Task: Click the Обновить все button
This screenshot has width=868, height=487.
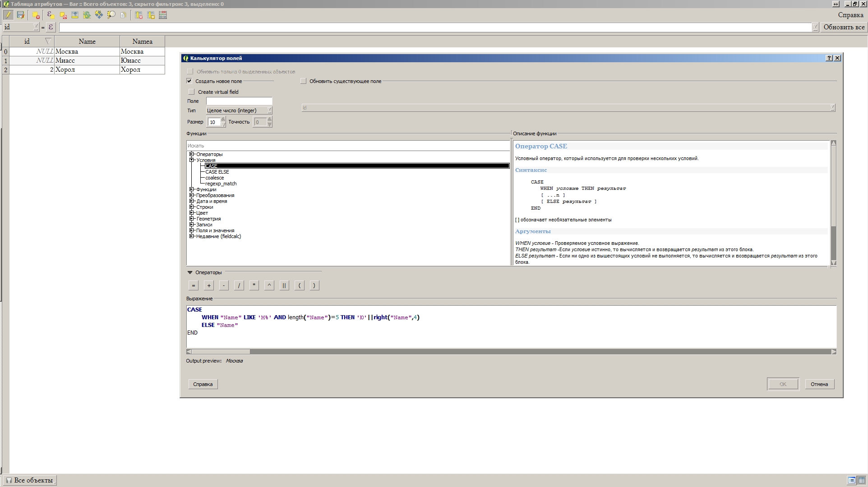Action: (x=844, y=27)
